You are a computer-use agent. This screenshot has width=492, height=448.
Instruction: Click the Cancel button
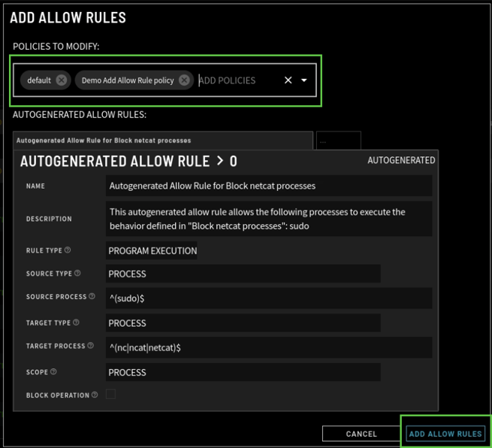click(x=361, y=434)
